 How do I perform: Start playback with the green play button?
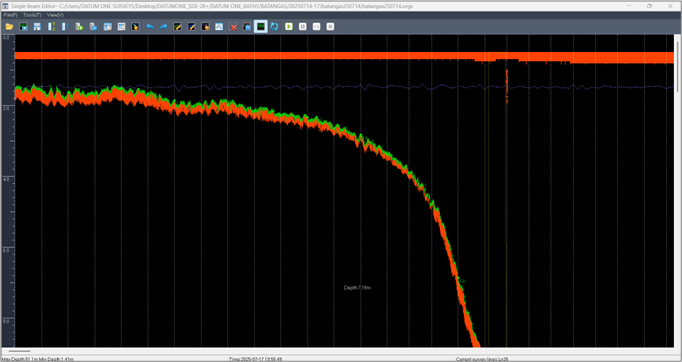tap(288, 27)
